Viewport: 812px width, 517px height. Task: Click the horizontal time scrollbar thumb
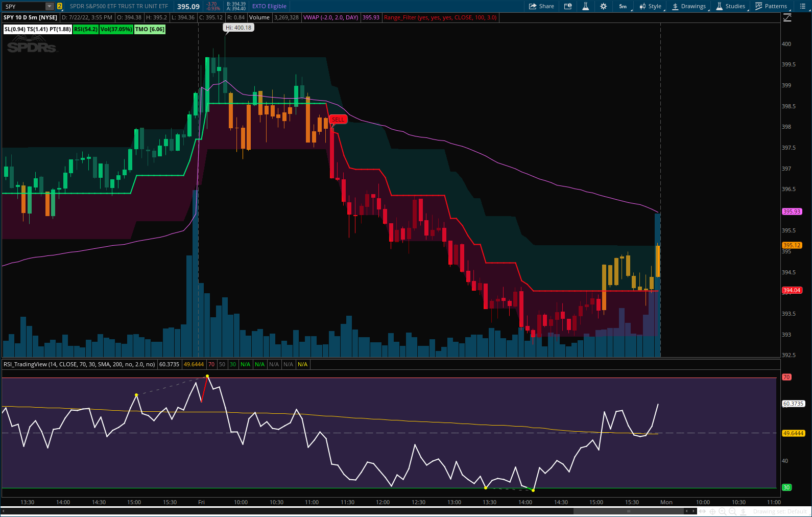(629, 511)
